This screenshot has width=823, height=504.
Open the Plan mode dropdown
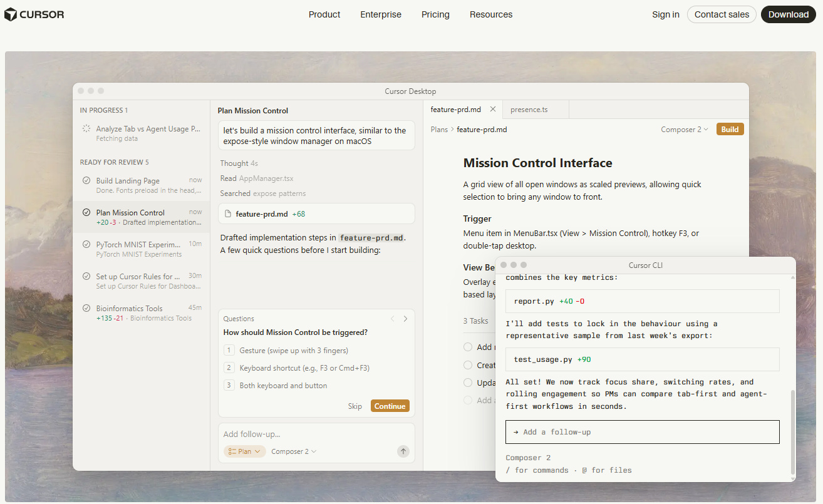click(245, 451)
